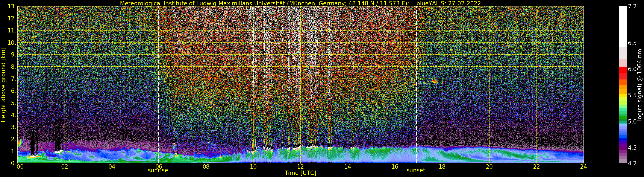Screen dimensions: 644x177
Task: Click the "22" time axis tick label
Action: (x=536, y=167)
